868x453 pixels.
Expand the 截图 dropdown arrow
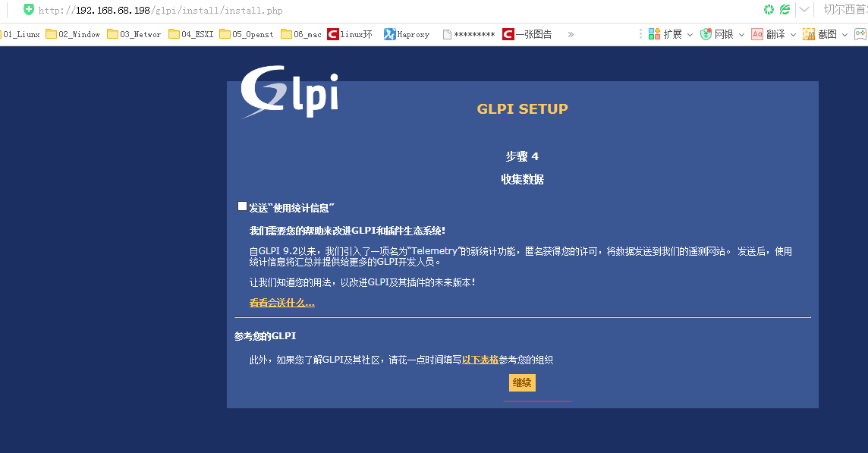(844, 35)
